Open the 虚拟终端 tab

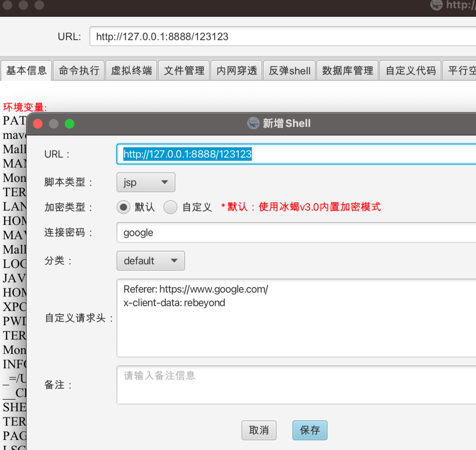click(131, 71)
